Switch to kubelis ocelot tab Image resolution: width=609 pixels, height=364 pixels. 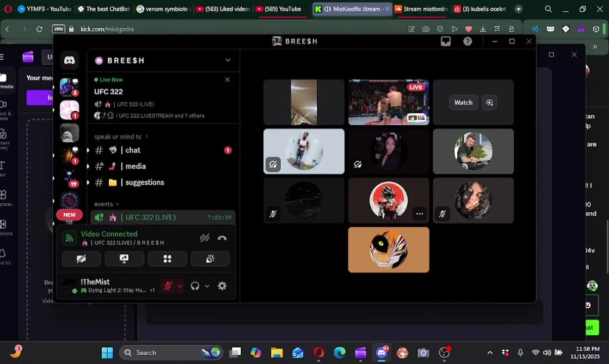point(481,9)
